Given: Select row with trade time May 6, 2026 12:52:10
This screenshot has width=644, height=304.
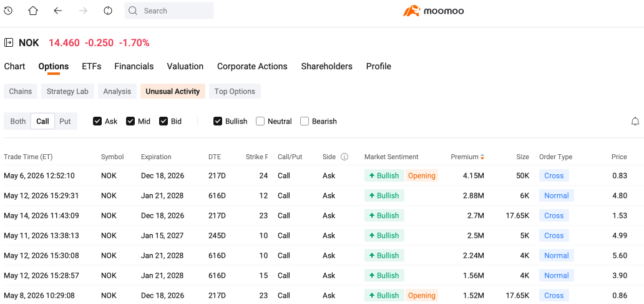Looking at the screenshot, I should [x=322, y=175].
